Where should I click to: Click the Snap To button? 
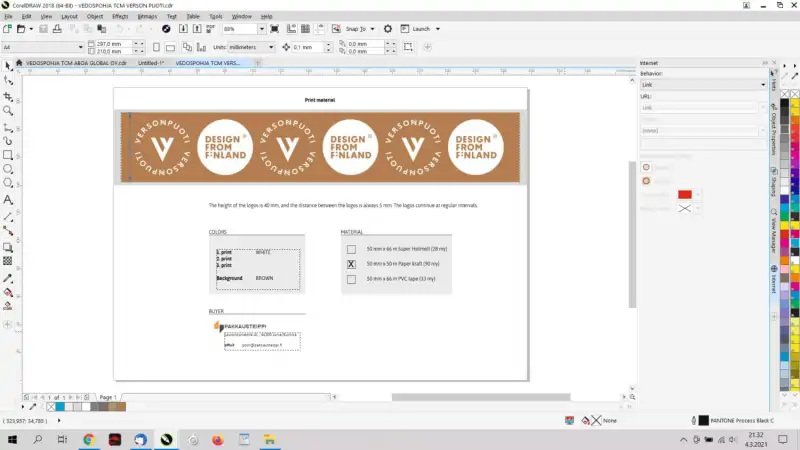tap(355, 29)
